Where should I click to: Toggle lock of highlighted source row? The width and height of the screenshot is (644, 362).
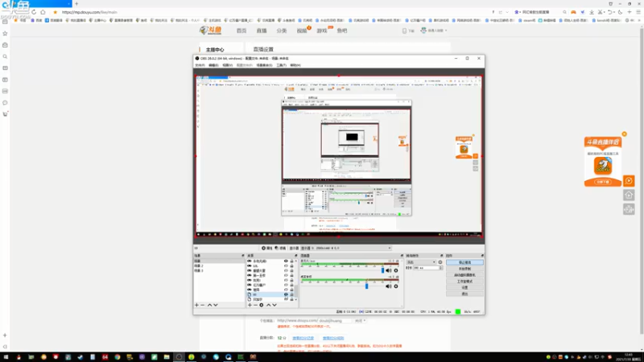[291, 294]
